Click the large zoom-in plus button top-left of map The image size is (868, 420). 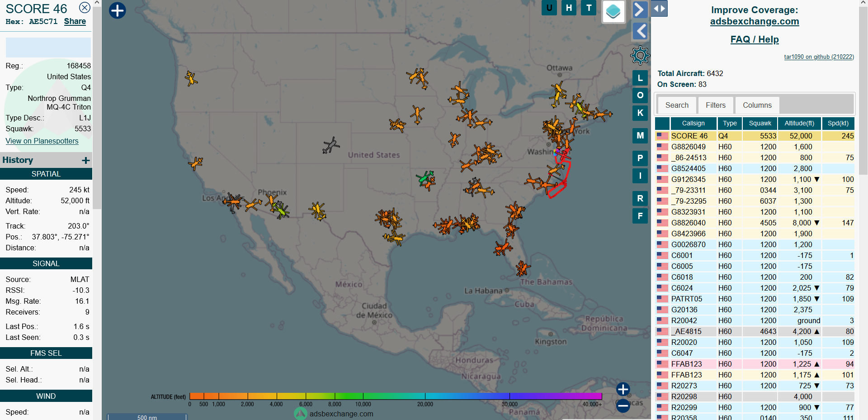[118, 10]
